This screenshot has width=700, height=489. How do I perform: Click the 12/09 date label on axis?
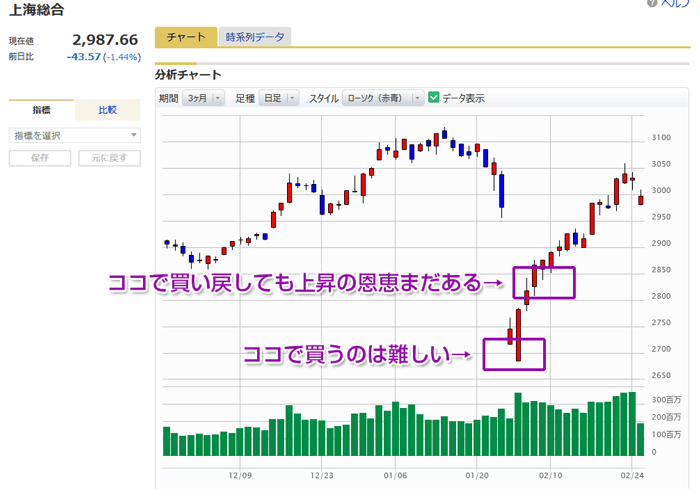[240, 476]
